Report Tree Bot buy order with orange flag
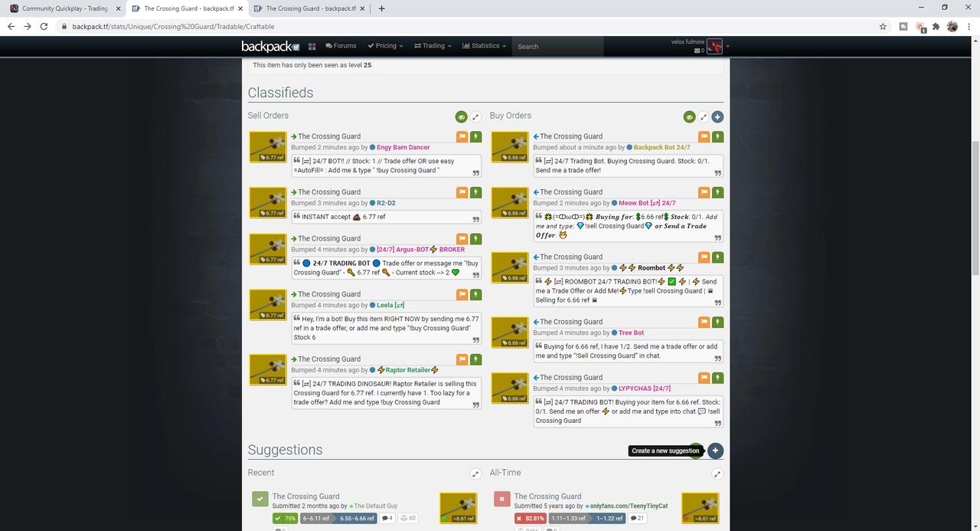The image size is (980, 531). pos(704,322)
